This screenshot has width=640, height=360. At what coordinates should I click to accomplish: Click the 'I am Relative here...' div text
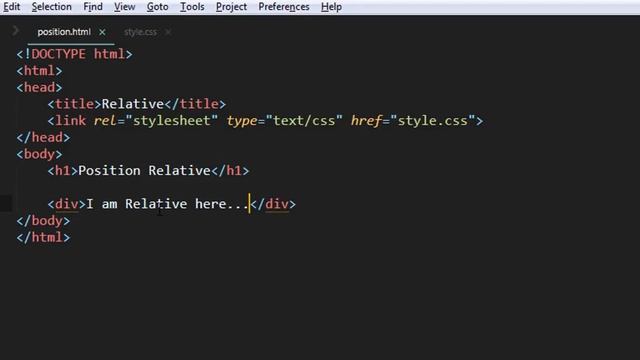click(167, 204)
